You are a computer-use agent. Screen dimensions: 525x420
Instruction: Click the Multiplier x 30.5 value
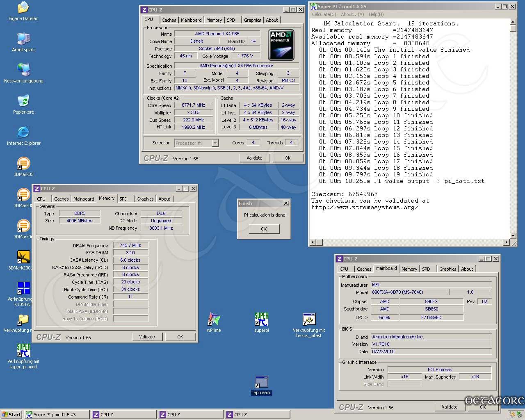pyautogui.click(x=194, y=113)
